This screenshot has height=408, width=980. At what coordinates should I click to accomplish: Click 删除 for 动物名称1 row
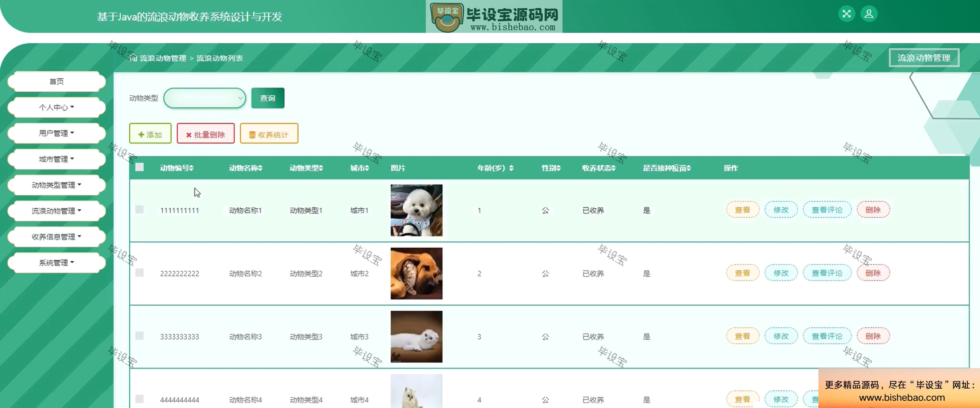tap(873, 209)
